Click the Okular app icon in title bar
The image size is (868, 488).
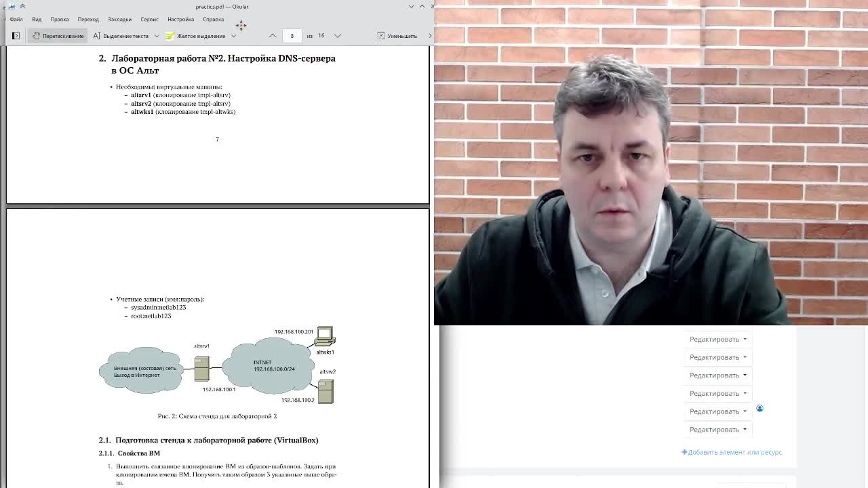click(x=12, y=6)
